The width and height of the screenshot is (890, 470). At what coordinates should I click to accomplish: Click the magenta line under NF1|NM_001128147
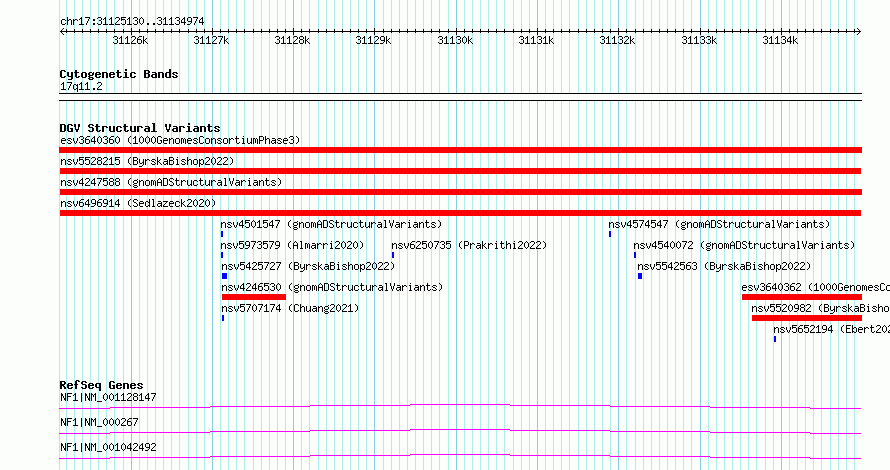point(460,406)
